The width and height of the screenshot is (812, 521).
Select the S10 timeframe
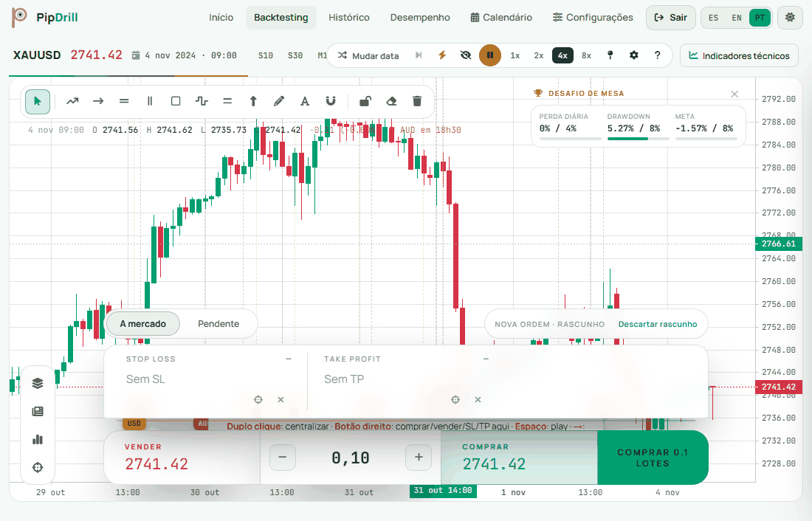coord(266,55)
